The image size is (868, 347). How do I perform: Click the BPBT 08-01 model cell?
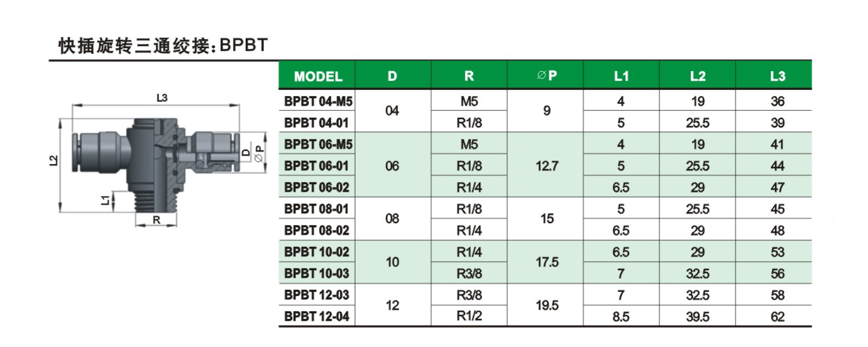coord(316,209)
